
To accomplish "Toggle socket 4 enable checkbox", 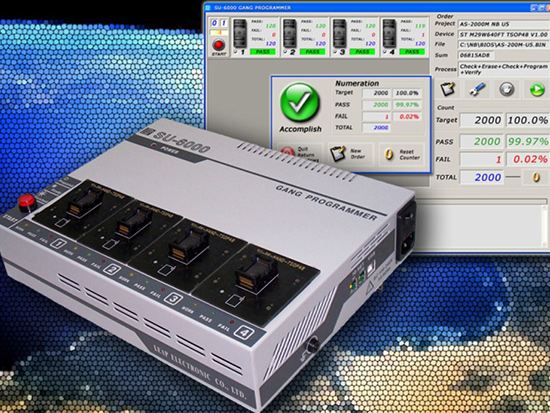I will 385,52.
